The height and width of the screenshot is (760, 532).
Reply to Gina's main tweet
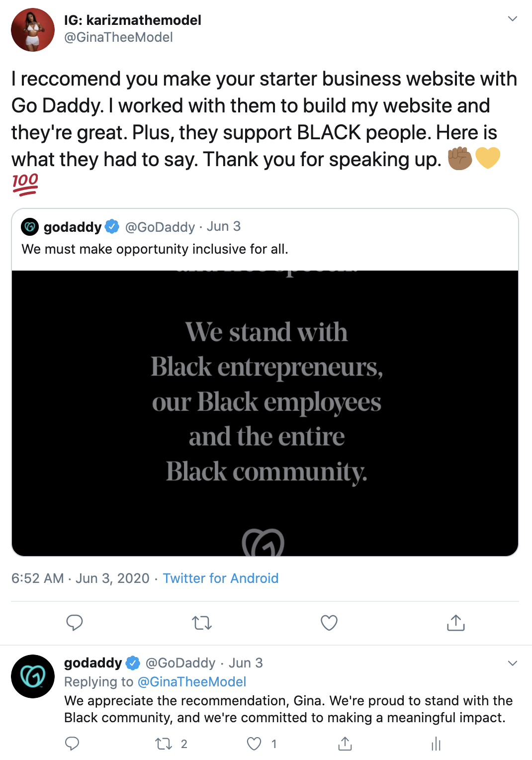75,622
